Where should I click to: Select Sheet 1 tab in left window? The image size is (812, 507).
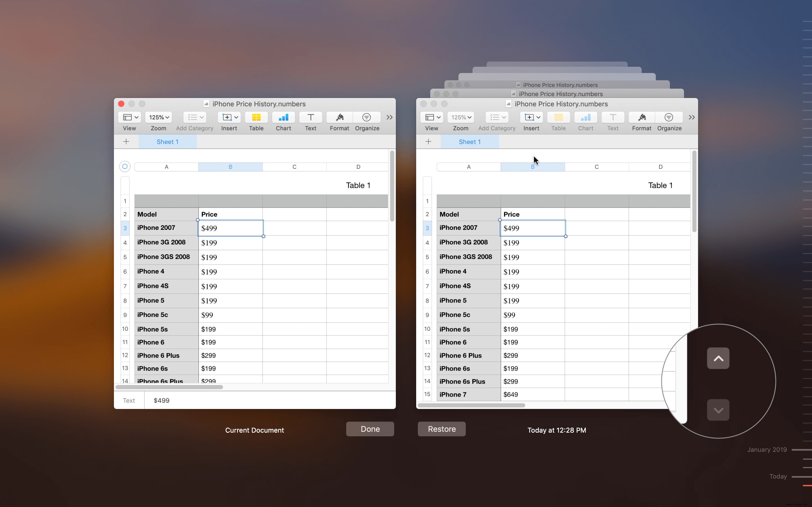pyautogui.click(x=167, y=141)
